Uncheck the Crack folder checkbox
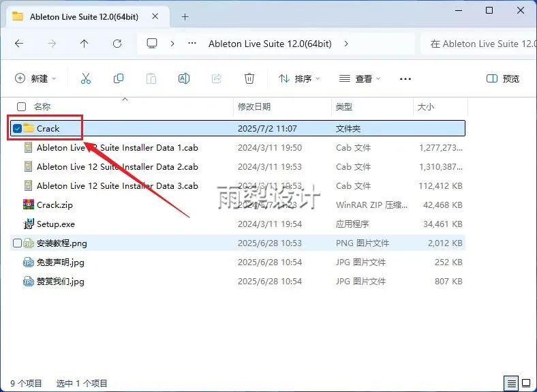The height and width of the screenshot is (392, 537). click(17, 128)
